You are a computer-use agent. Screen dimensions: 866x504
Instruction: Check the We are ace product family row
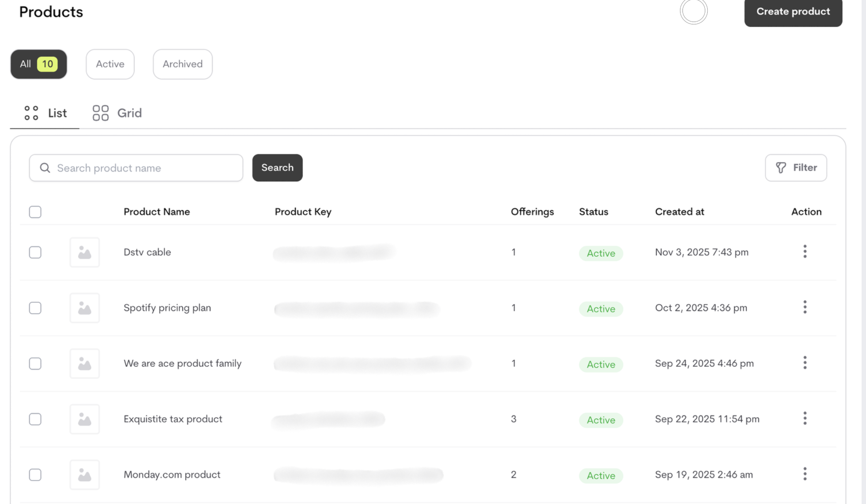click(35, 363)
